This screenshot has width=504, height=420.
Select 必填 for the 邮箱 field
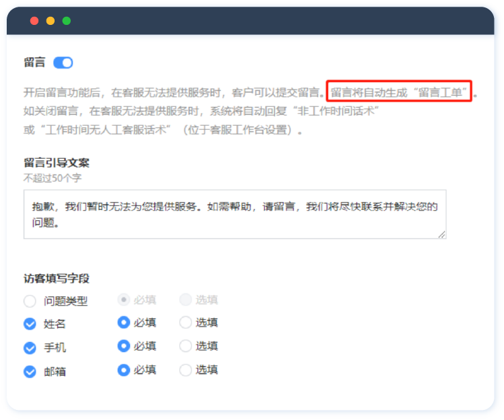coord(123,370)
